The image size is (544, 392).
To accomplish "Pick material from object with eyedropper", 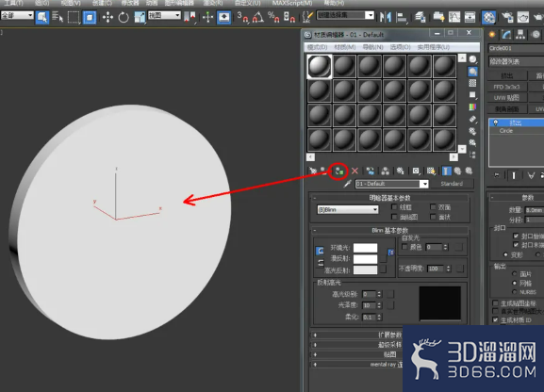I will 347,184.
